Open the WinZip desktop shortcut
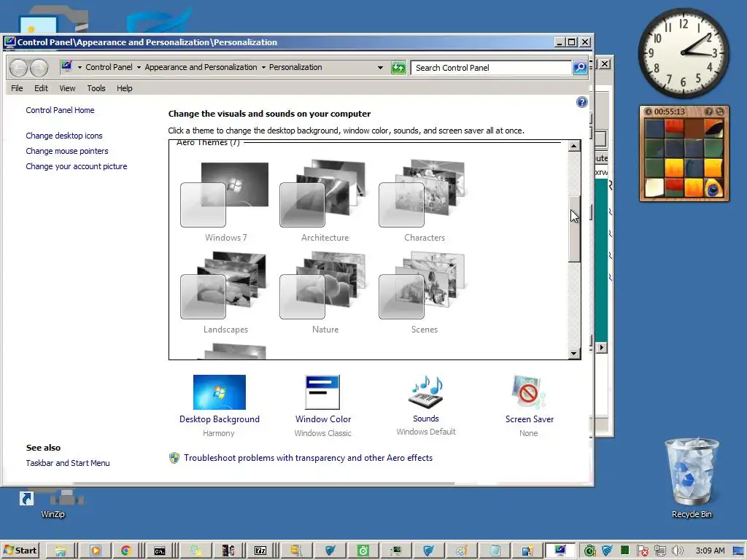This screenshot has width=747, height=560. click(x=52, y=504)
